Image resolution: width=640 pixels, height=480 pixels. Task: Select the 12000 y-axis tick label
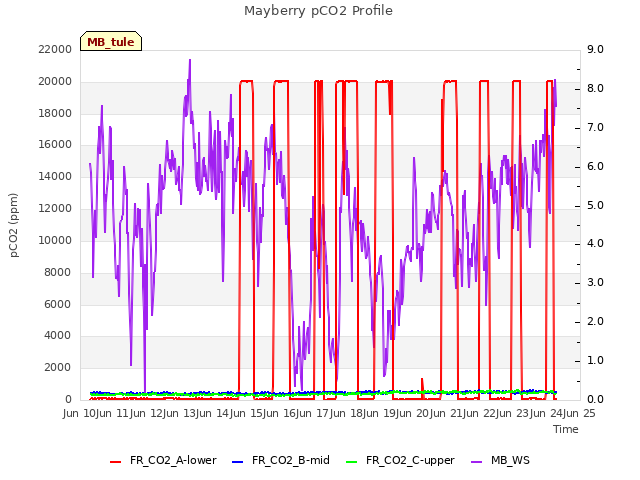click(x=55, y=209)
